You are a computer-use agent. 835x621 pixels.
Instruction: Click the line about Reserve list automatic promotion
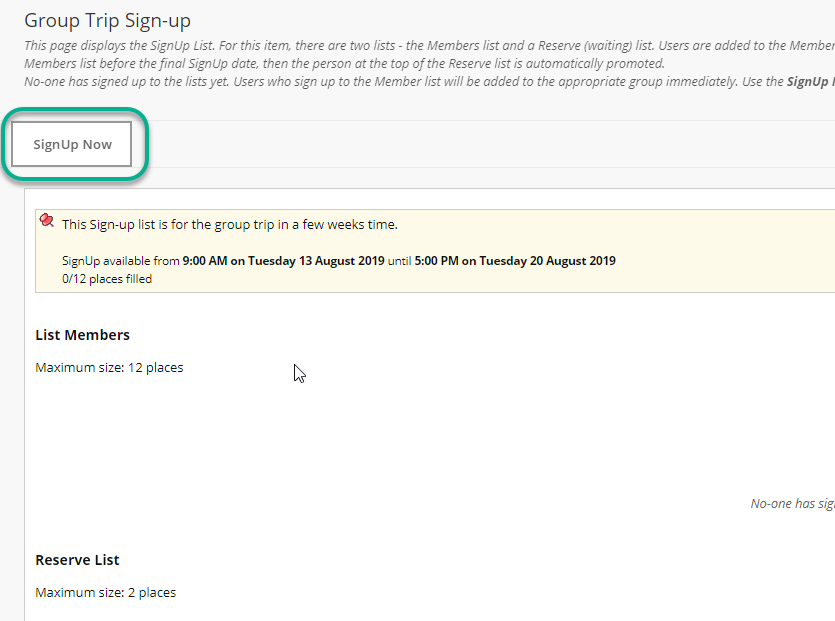[345, 64]
